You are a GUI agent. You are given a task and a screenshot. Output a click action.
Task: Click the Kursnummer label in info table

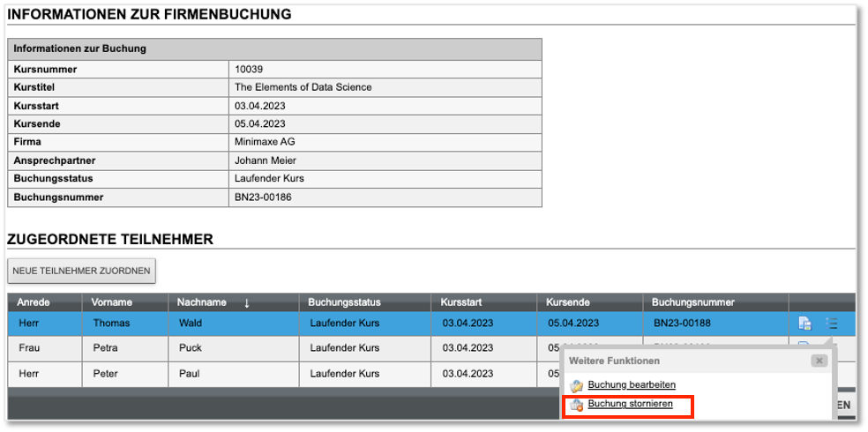45,69
